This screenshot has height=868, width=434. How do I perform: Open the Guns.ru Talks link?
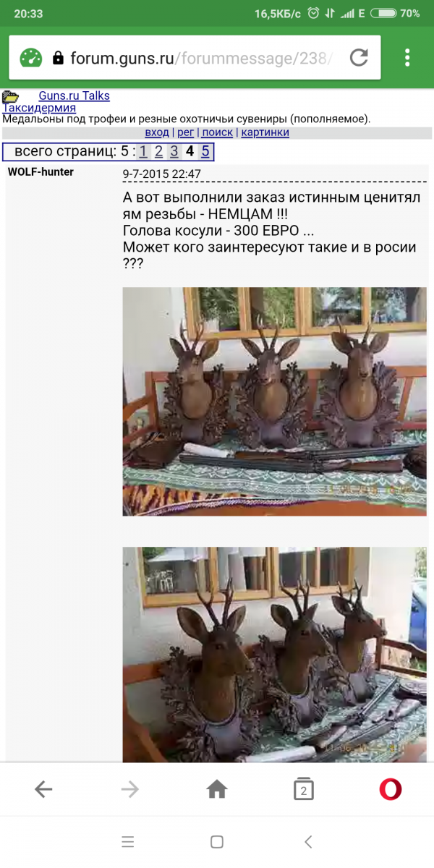point(75,95)
